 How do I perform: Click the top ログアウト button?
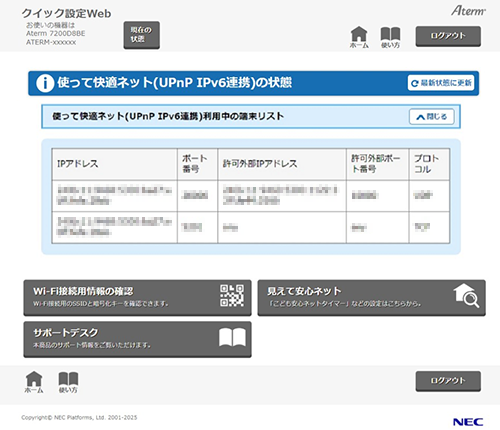click(x=448, y=36)
